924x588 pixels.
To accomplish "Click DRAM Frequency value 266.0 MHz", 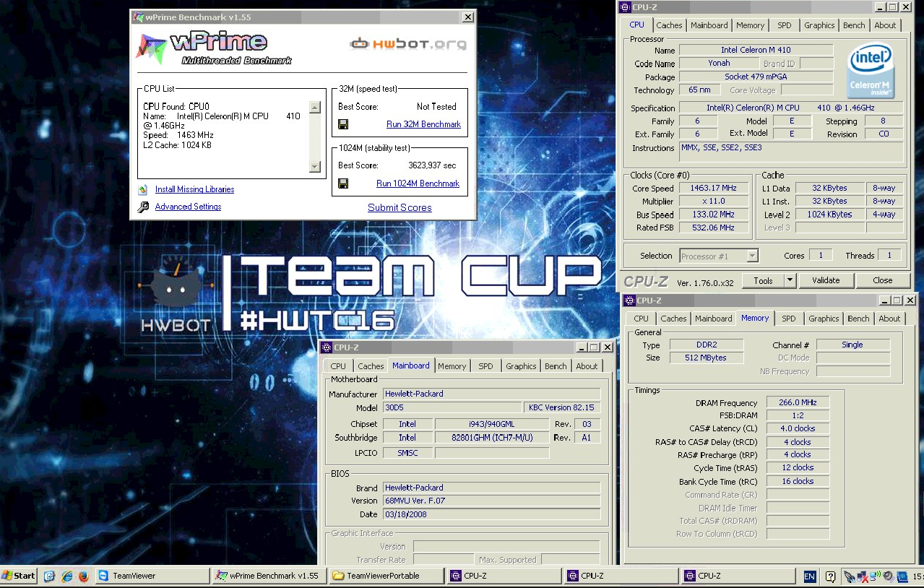I will point(798,403).
